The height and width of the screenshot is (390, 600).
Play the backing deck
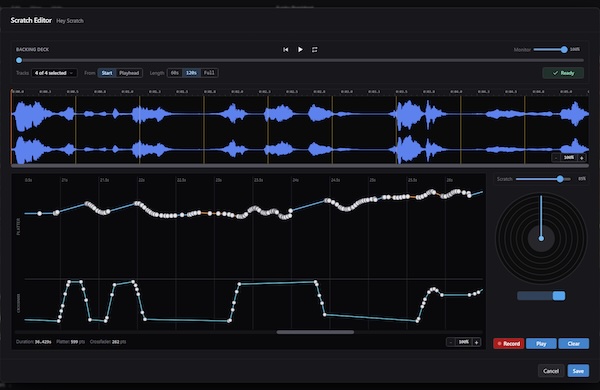pos(300,50)
